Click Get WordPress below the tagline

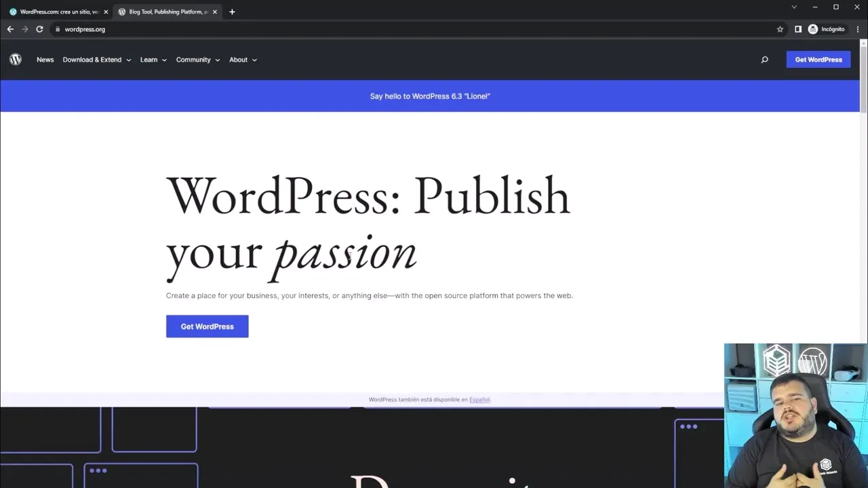207,327
